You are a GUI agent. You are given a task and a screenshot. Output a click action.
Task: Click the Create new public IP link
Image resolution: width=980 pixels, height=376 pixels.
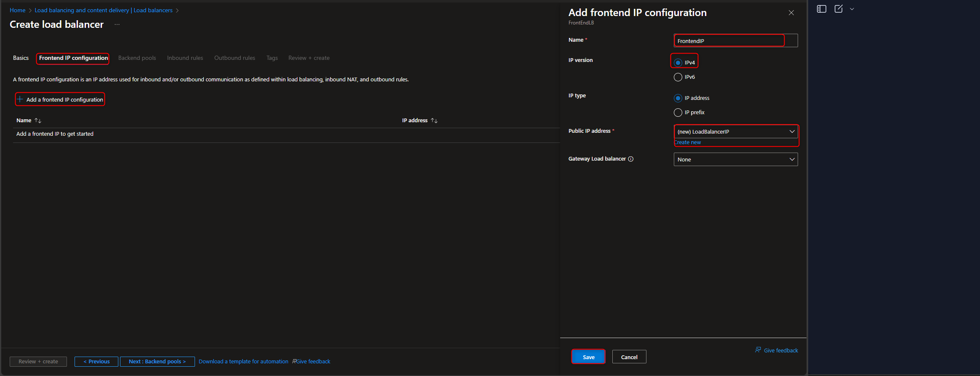(x=687, y=142)
